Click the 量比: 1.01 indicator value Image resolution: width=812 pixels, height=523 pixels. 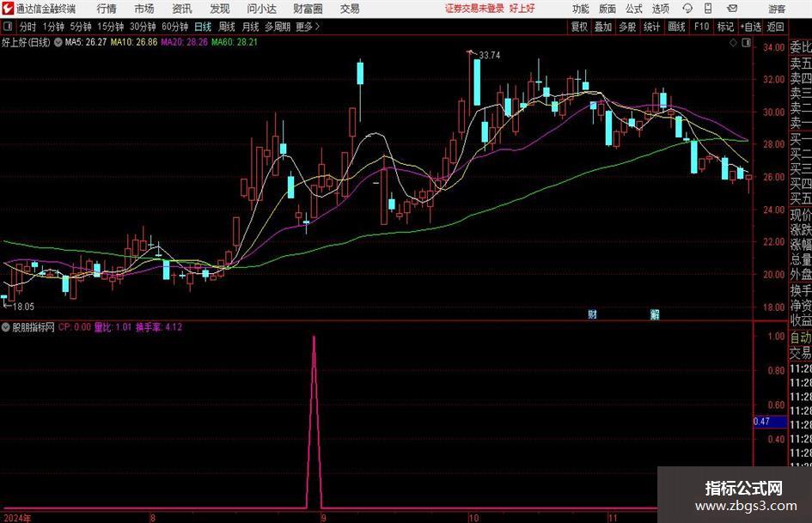pyautogui.click(x=113, y=327)
